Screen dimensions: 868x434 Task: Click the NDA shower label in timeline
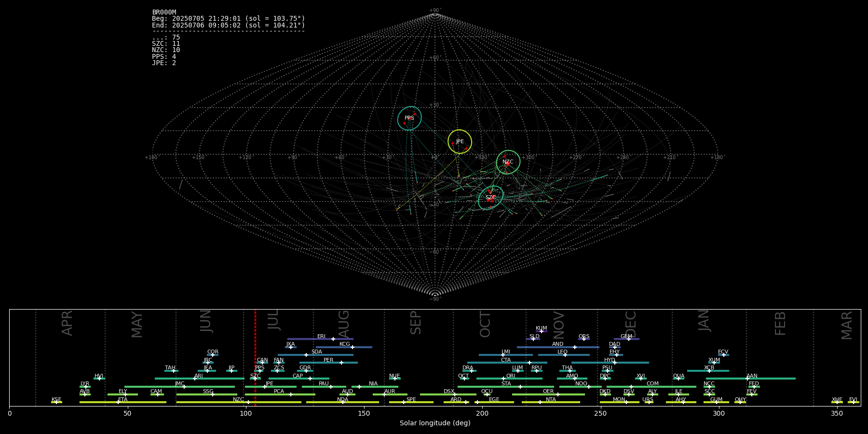tap(343, 400)
